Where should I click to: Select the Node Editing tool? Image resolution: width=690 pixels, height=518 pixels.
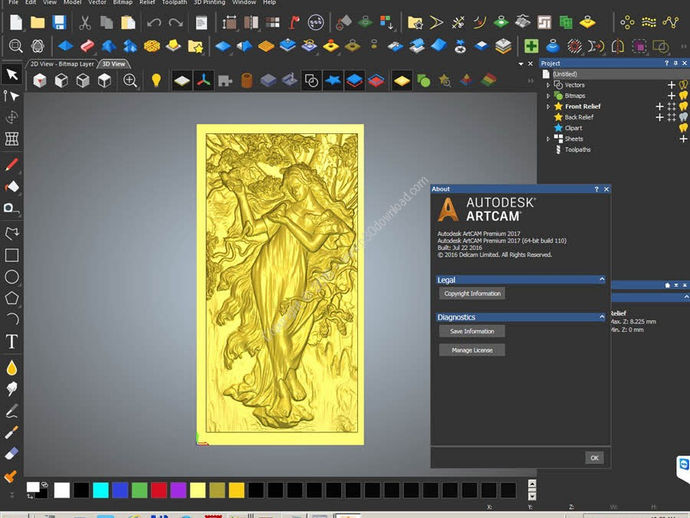pos(12,96)
